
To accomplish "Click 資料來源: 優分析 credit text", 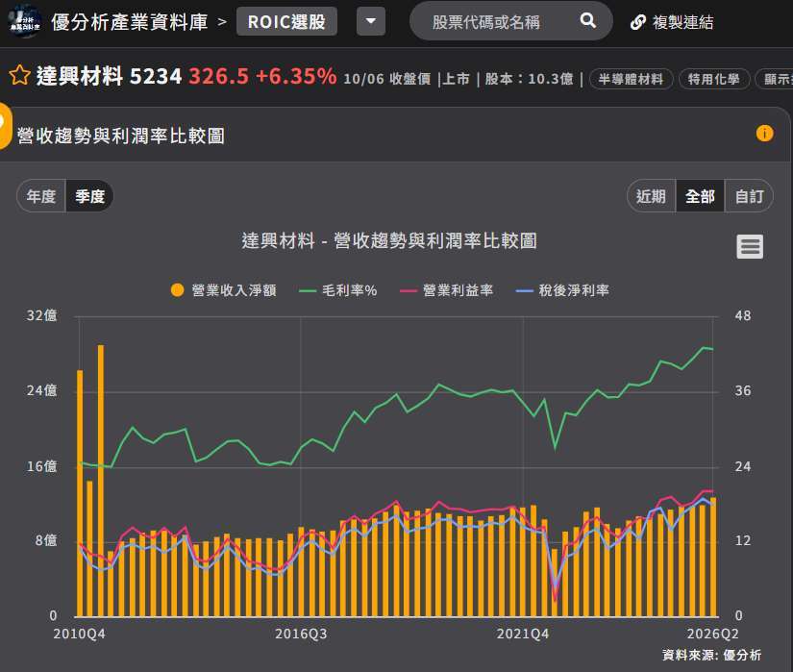I will coord(711,656).
